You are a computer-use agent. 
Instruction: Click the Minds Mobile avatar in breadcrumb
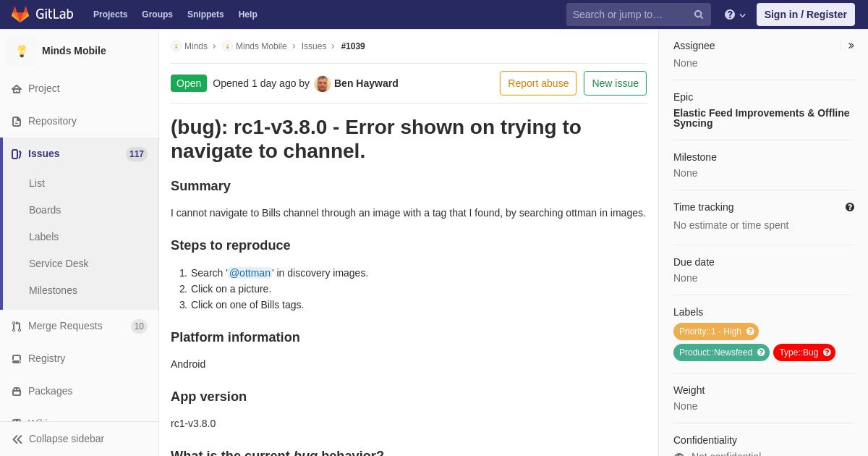227,46
